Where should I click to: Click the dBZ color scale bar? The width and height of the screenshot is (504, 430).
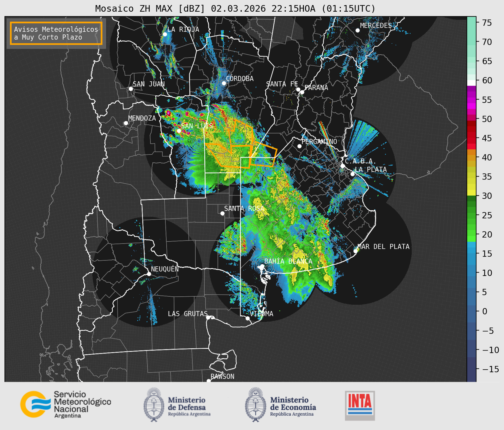471,199
